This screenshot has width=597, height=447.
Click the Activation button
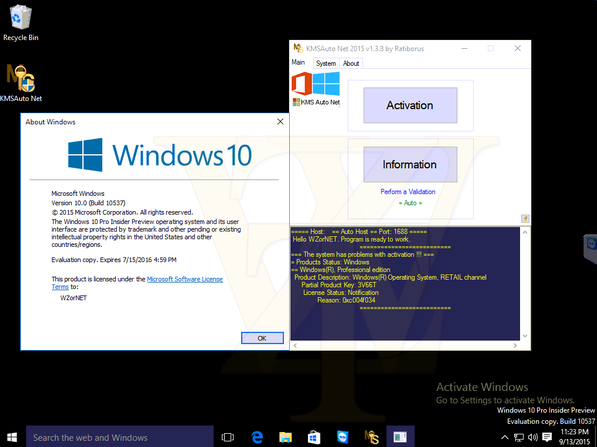point(410,105)
